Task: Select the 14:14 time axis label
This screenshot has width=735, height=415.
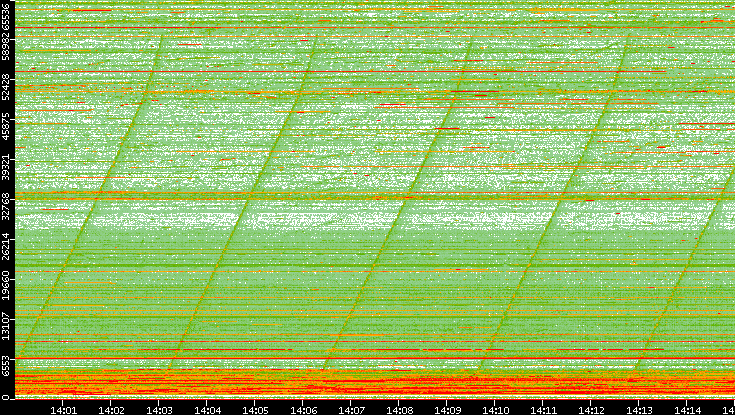Action: click(x=687, y=410)
